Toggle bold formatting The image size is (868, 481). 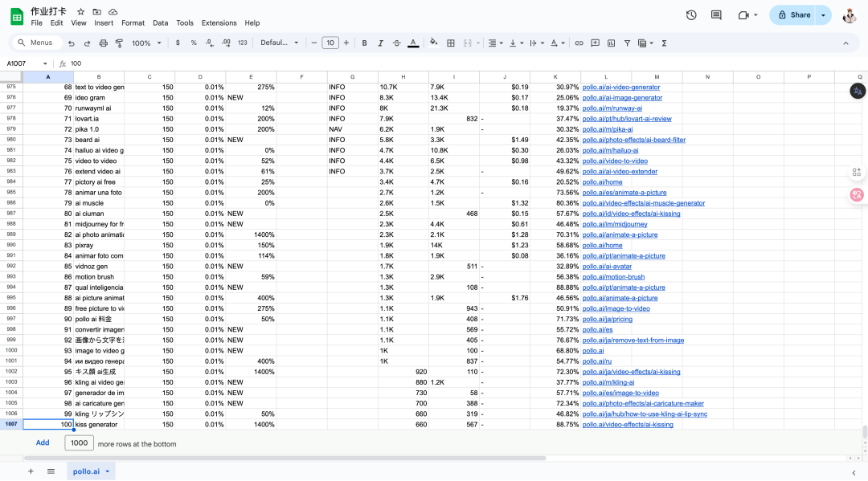[x=364, y=43]
